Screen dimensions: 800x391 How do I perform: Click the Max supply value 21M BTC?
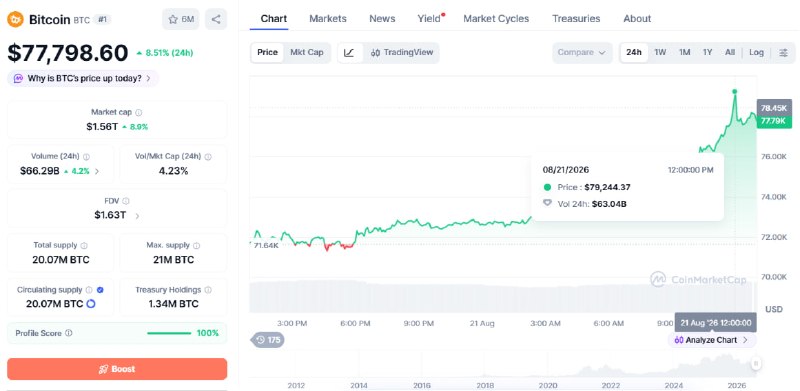pyautogui.click(x=173, y=260)
